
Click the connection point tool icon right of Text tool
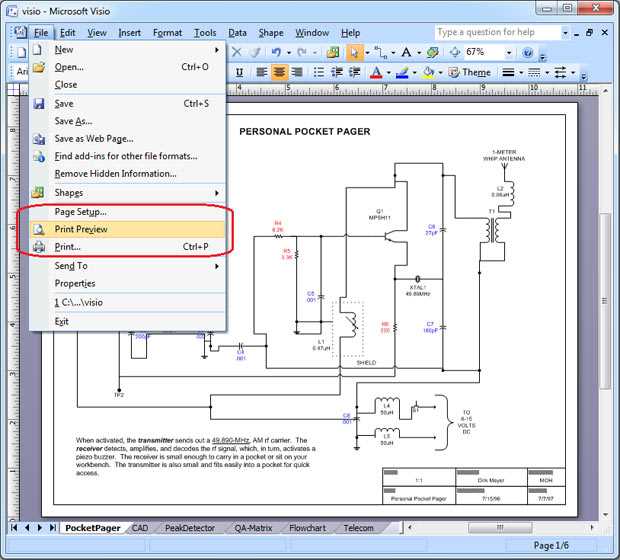pos(433,52)
